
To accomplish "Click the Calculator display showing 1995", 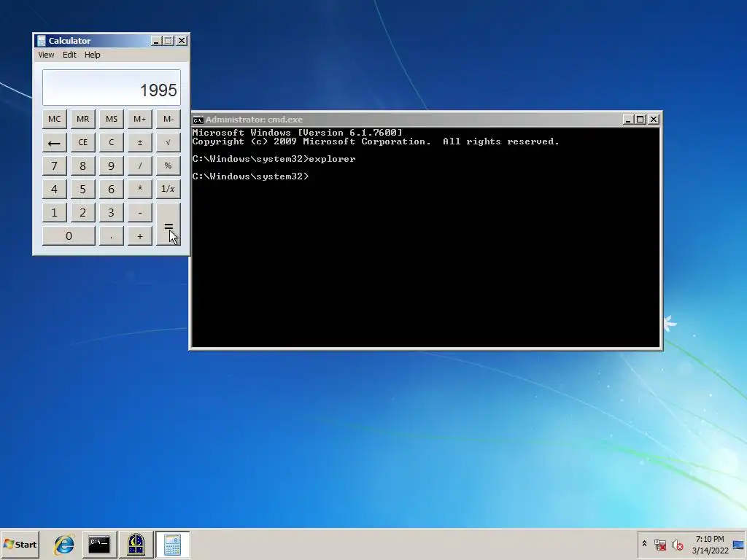I will click(112, 87).
